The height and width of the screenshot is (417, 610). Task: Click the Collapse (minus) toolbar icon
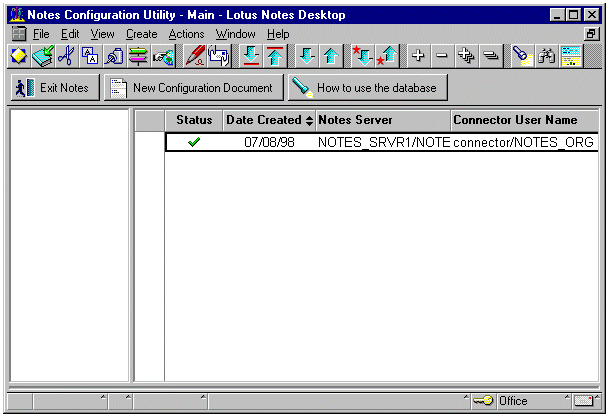[x=441, y=56]
